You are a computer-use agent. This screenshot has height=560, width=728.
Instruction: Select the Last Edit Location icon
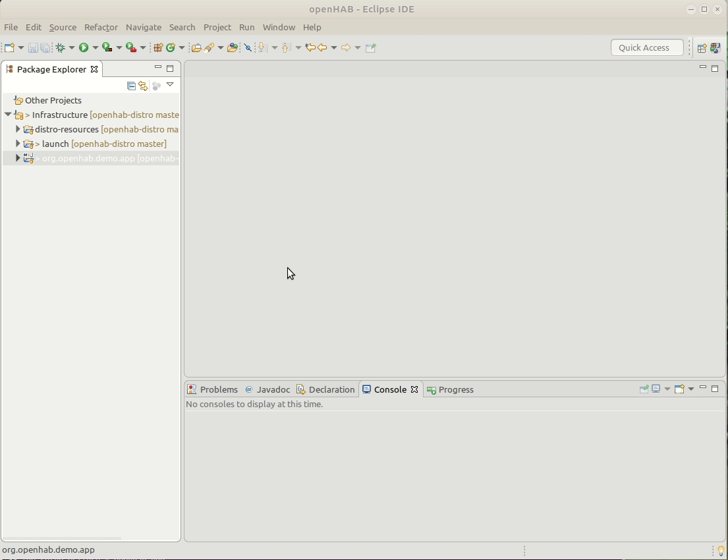pyautogui.click(x=310, y=47)
